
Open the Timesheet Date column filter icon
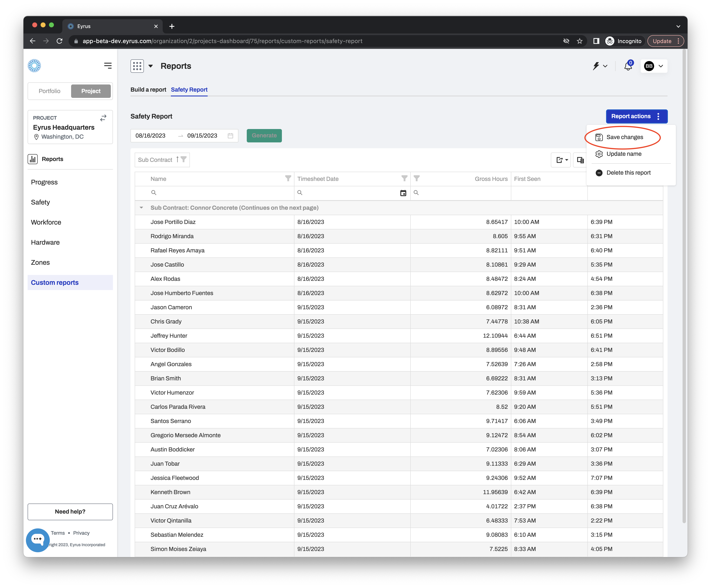(x=404, y=178)
